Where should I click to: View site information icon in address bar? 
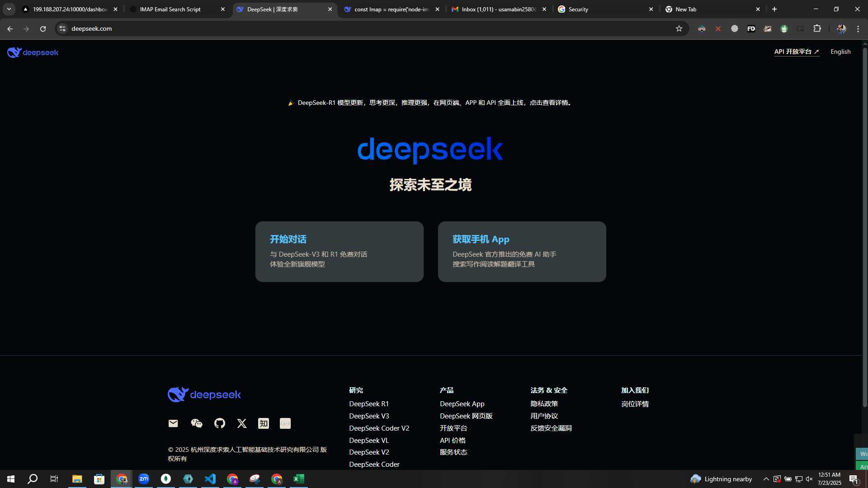point(62,28)
